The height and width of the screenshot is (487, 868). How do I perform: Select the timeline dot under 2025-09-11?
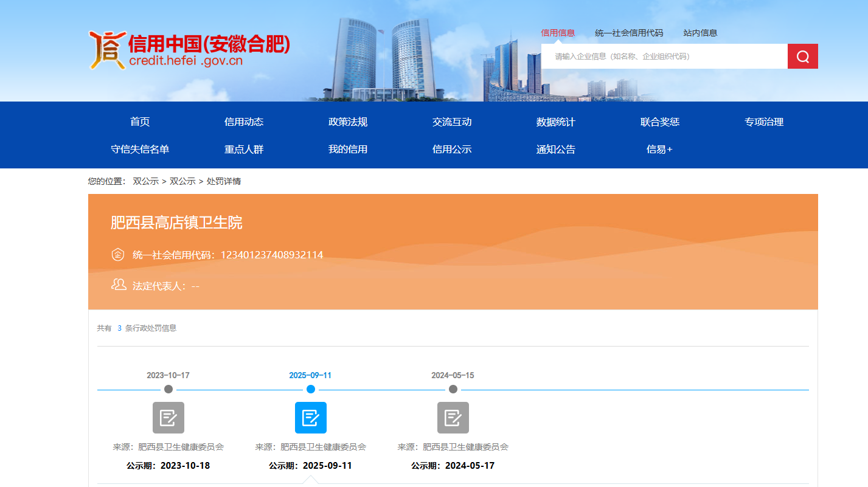coord(311,389)
